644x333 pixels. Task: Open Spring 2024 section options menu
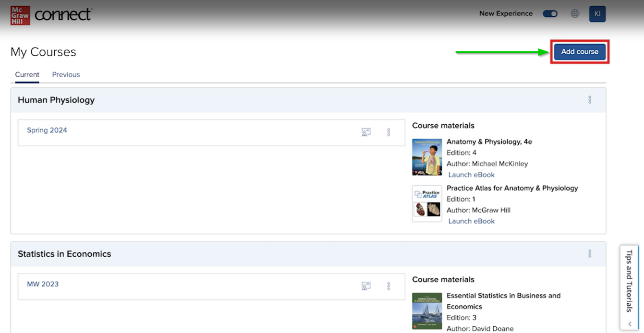click(x=389, y=132)
